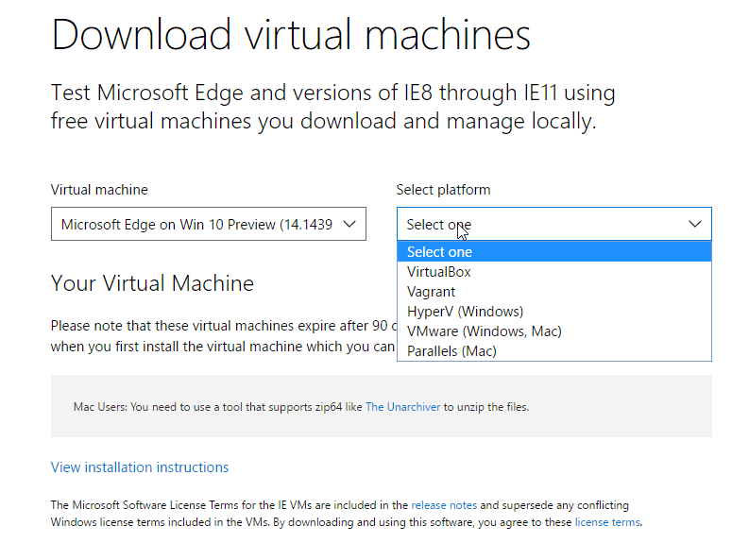Open the license terms link

click(607, 522)
